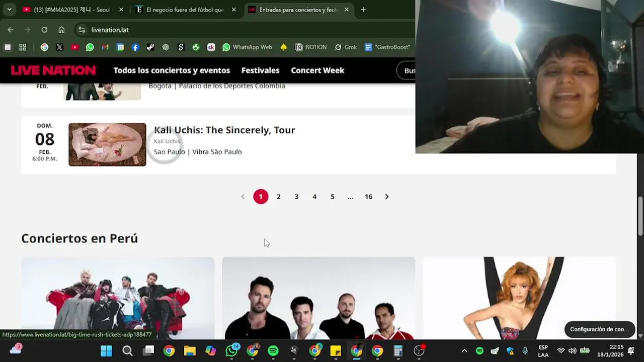This screenshot has height=362, width=644.
Task: Open taskbar Search
Action: click(127, 351)
